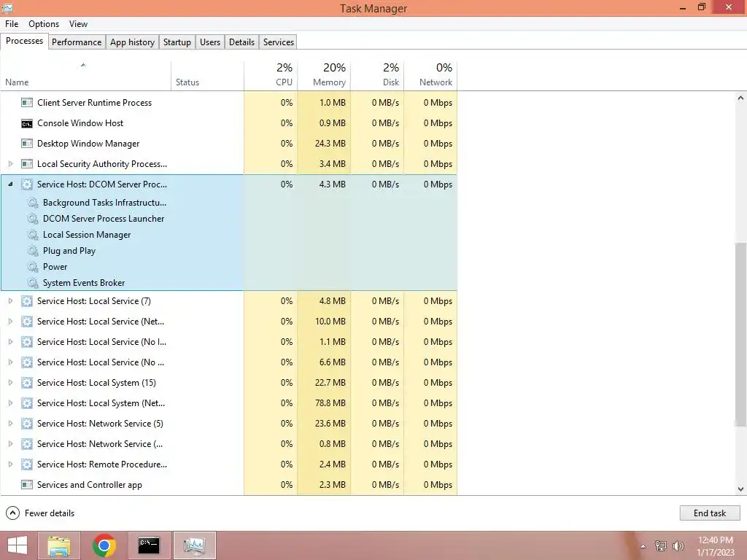Click the taskbar clock showing 12:40 PM
747x560 pixels.
pos(716,546)
